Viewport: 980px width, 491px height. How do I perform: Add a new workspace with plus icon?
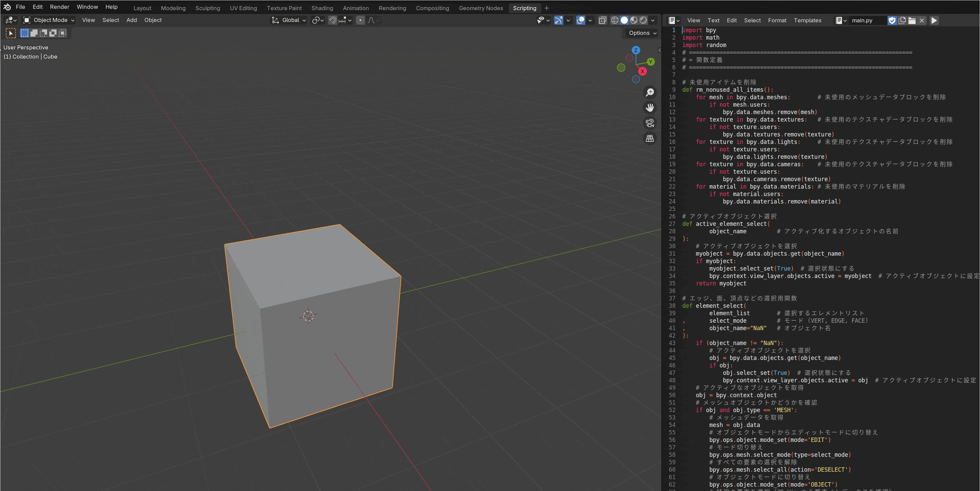point(547,8)
